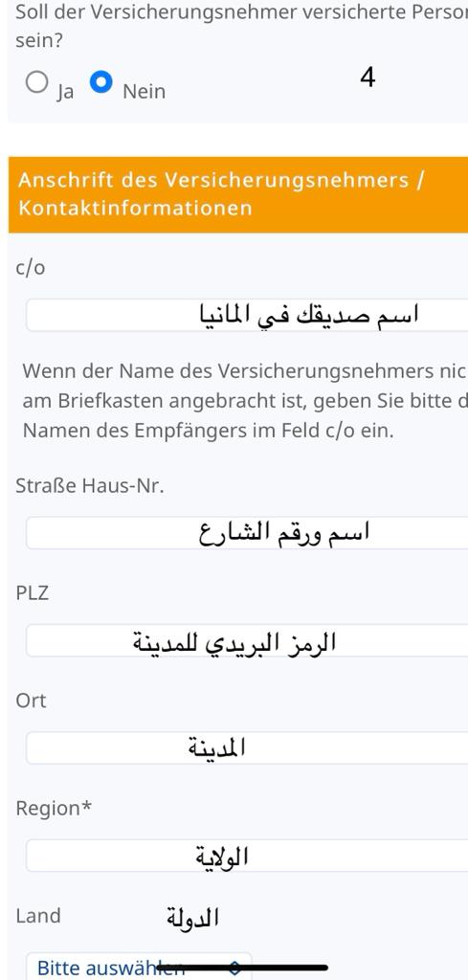This screenshot has height=980, width=468.
Task: Select the Ja radio button
Action: tap(37, 82)
